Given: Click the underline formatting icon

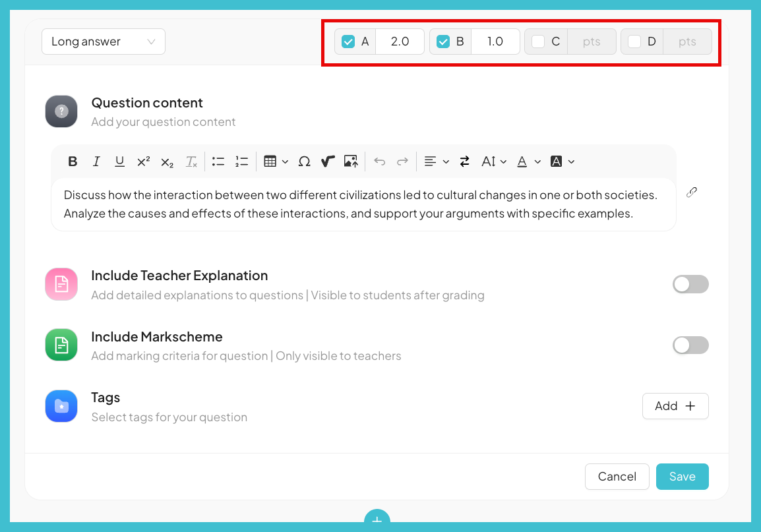Looking at the screenshot, I should (x=119, y=162).
